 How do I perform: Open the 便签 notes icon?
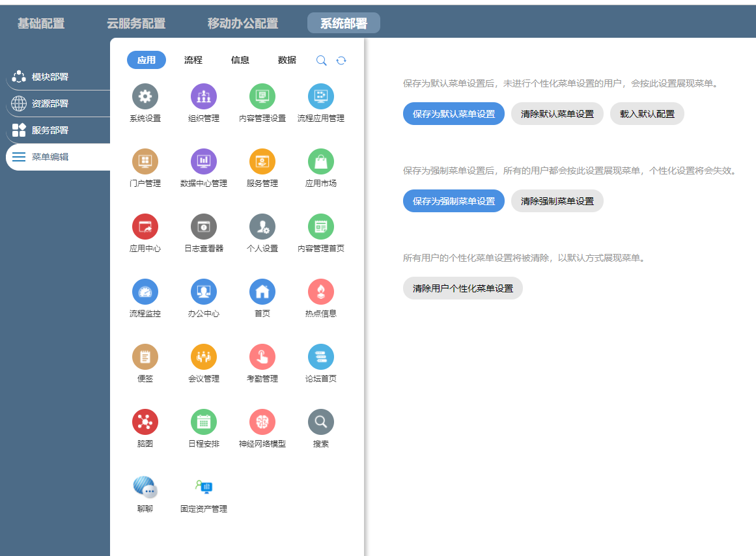pyautogui.click(x=145, y=357)
